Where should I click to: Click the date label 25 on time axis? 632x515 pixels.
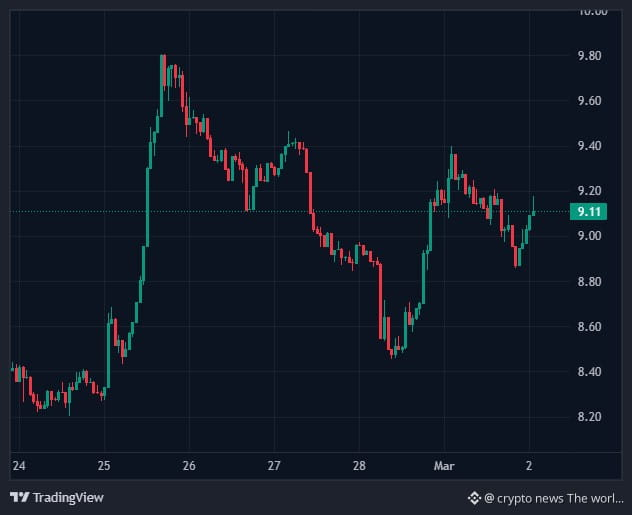[104, 466]
